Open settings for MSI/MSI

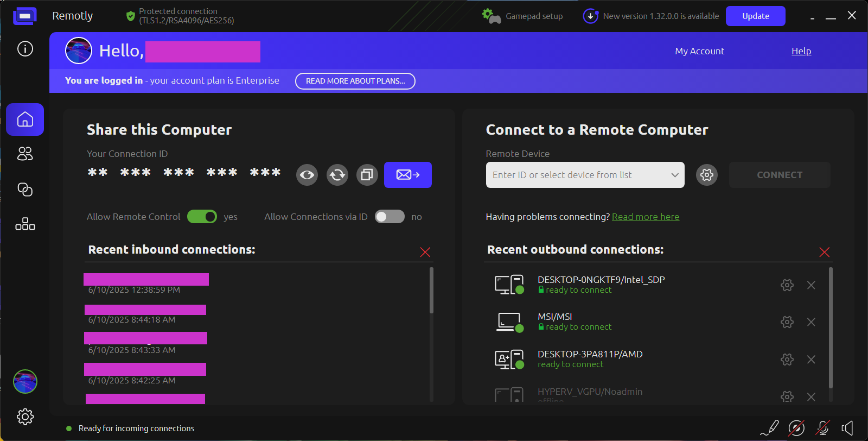pyautogui.click(x=787, y=322)
